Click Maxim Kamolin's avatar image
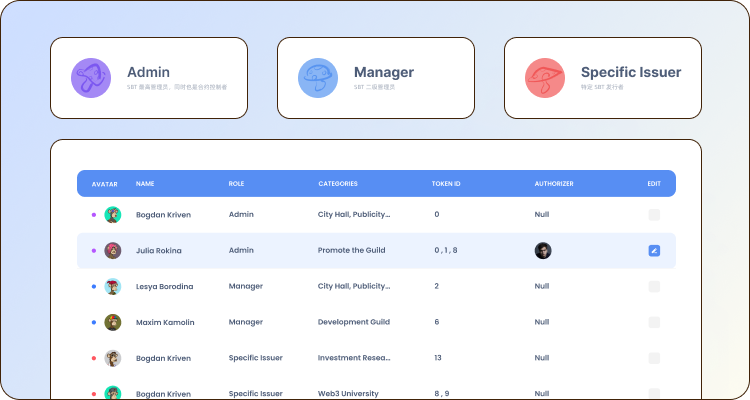Viewport: 750px width, 400px height. pyautogui.click(x=113, y=322)
